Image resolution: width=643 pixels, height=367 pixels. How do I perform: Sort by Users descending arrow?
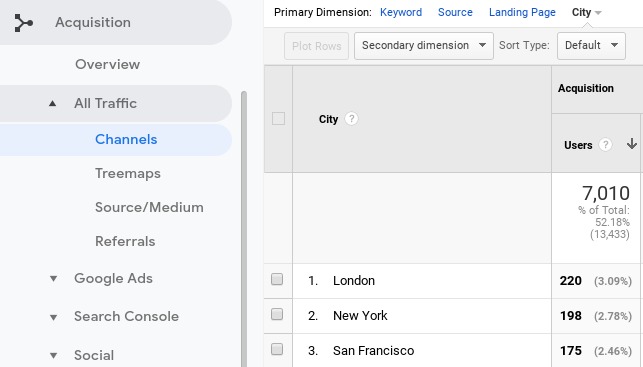coord(632,144)
